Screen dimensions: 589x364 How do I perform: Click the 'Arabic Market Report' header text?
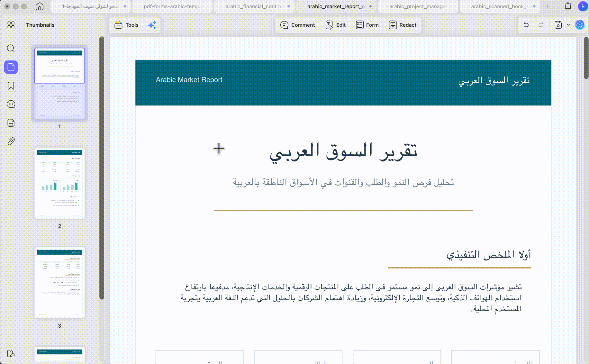[x=189, y=80]
